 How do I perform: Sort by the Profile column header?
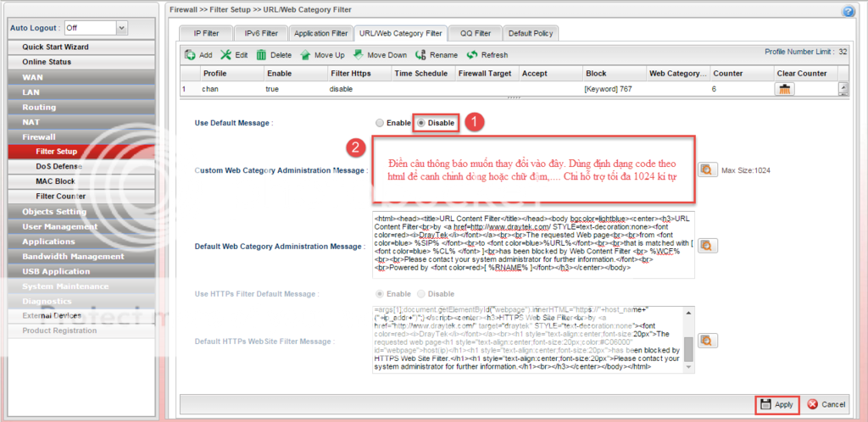tap(231, 73)
